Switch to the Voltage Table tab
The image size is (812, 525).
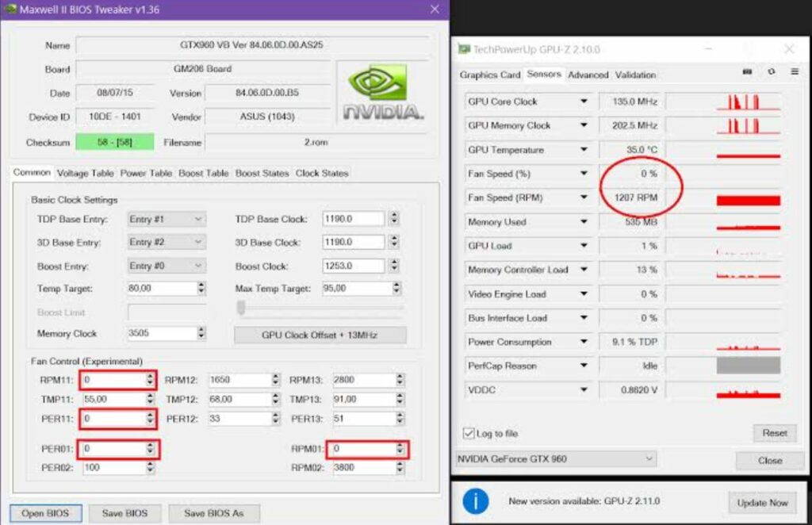tap(85, 174)
